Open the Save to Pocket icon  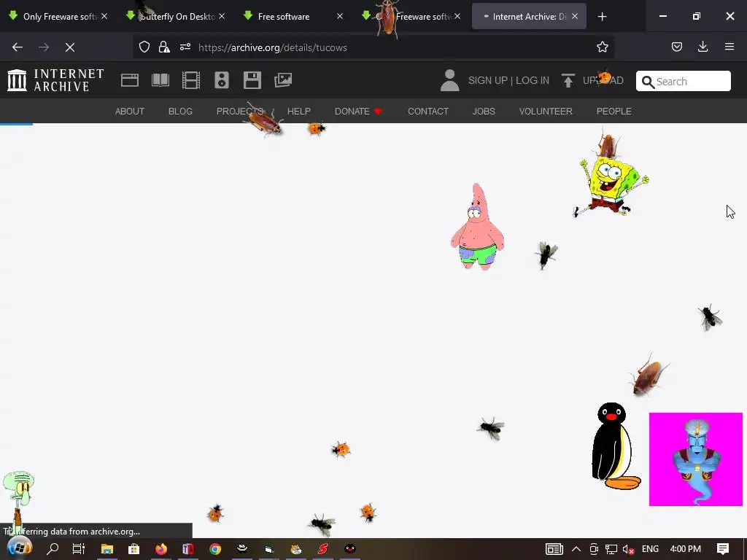click(677, 47)
